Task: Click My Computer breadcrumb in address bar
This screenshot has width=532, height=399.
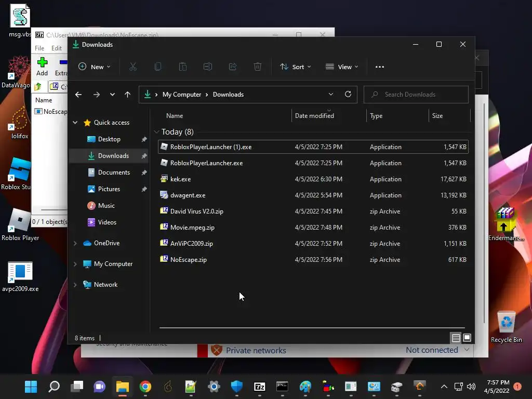Action: point(181,95)
